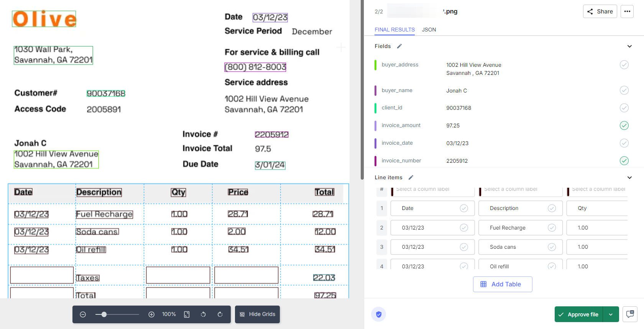Collapse the Line items section chevron
644x329 pixels.
pyautogui.click(x=629, y=177)
